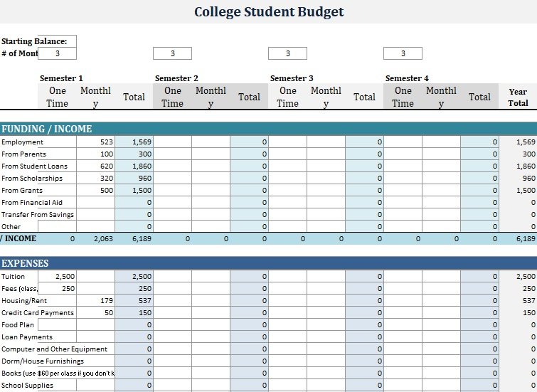
Task: Click the Books row label
Action: 58,374
